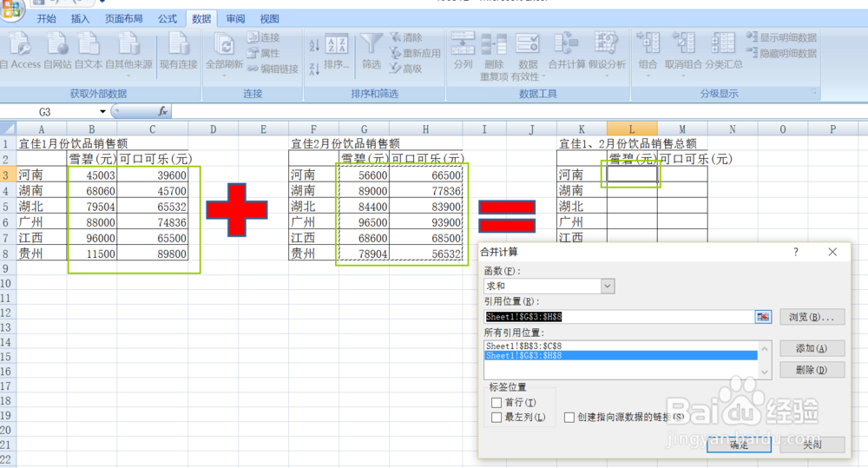Click the dialog help question mark
Viewport: 868px width, 468px height.
(x=796, y=252)
